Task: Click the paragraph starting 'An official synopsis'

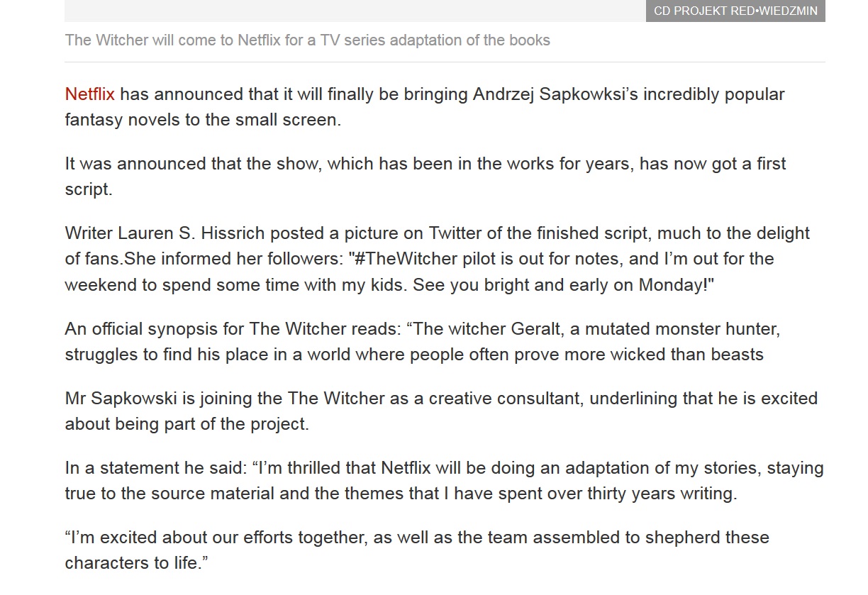Action: [423, 342]
